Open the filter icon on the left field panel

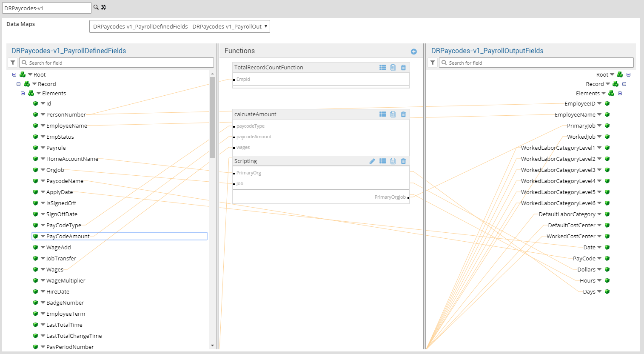(12, 63)
